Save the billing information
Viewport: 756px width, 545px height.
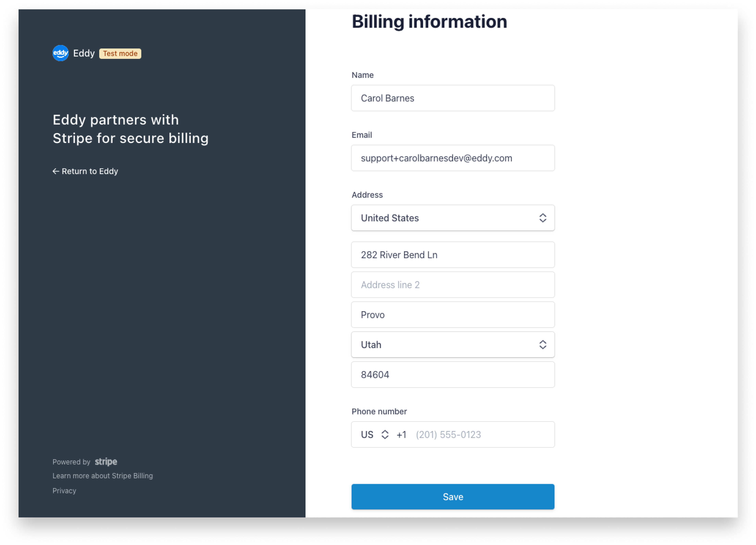pyautogui.click(x=453, y=497)
